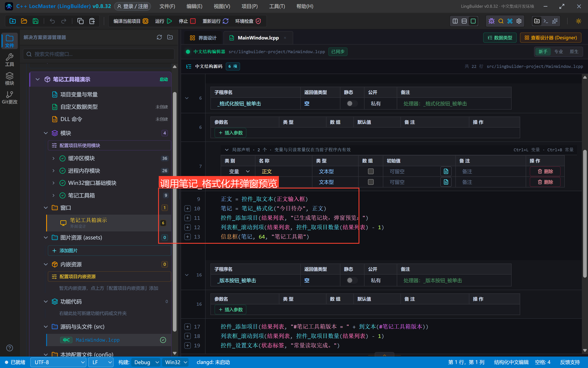Open the terminal prompt icon
Screen dimensions: 588x368
click(x=546, y=21)
